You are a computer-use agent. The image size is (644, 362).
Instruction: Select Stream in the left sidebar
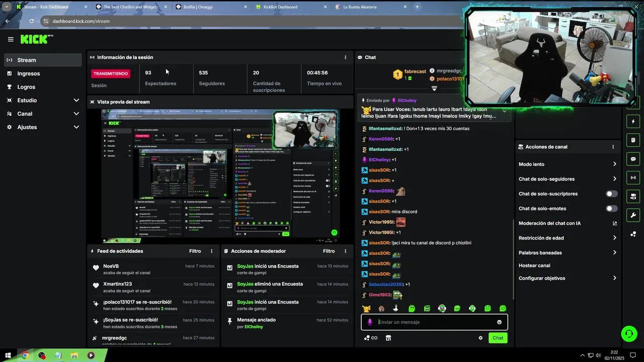click(x=43, y=60)
